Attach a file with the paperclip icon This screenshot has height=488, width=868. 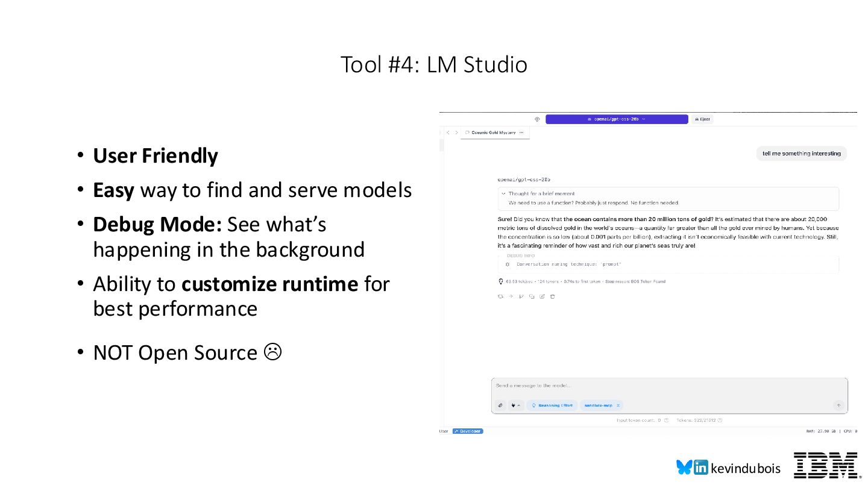pos(500,405)
